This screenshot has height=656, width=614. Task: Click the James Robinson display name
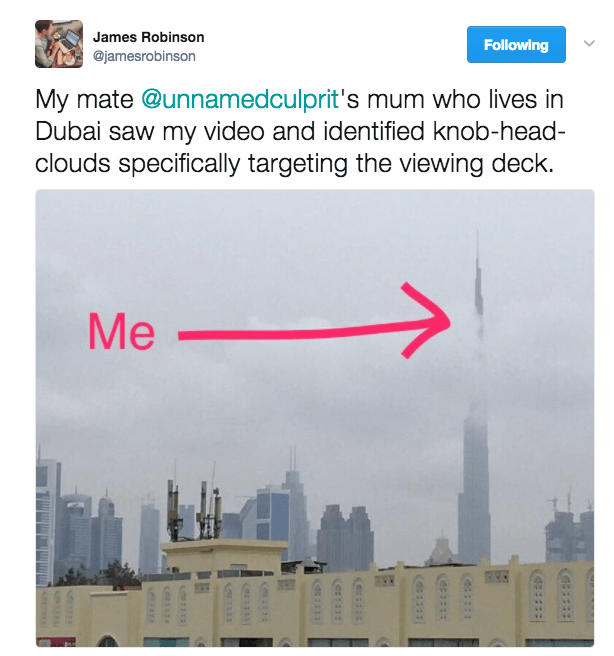coord(148,37)
